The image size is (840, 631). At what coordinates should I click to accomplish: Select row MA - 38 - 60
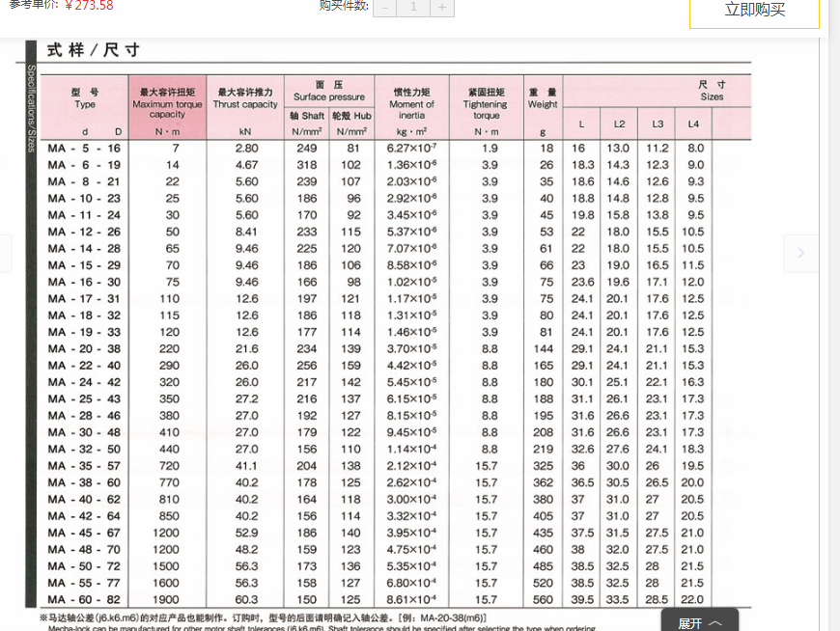[x=396, y=482]
